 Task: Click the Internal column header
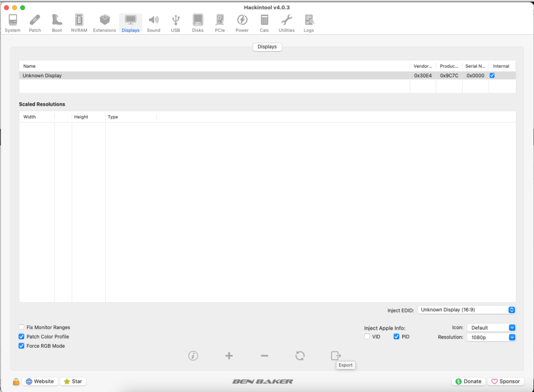(x=501, y=66)
